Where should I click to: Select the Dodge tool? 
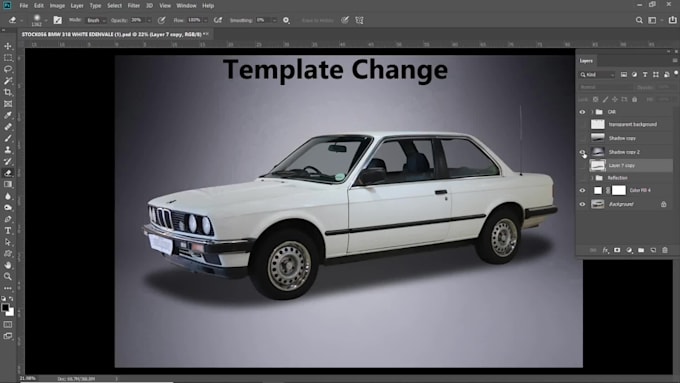click(8, 207)
